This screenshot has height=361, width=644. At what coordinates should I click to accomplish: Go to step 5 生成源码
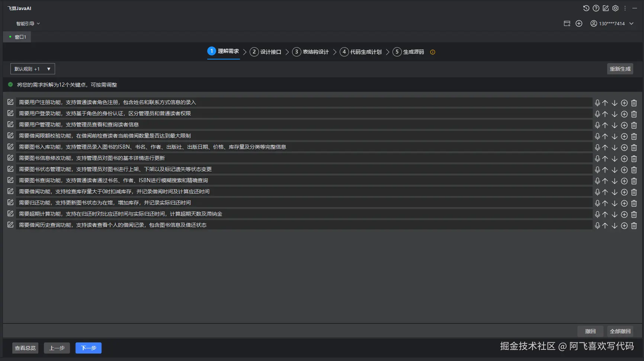(408, 52)
